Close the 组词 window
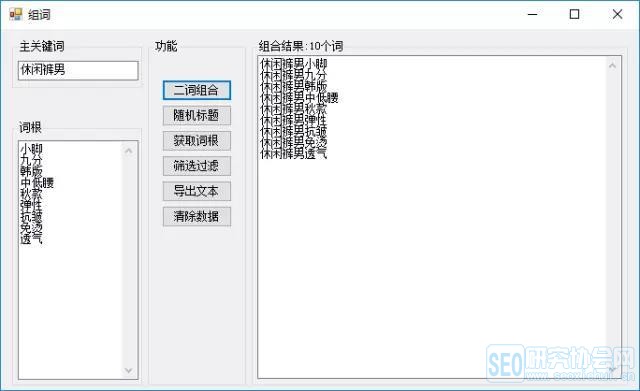Screen dimensions: 640x391 pyautogui.click(x=617, y=14)
